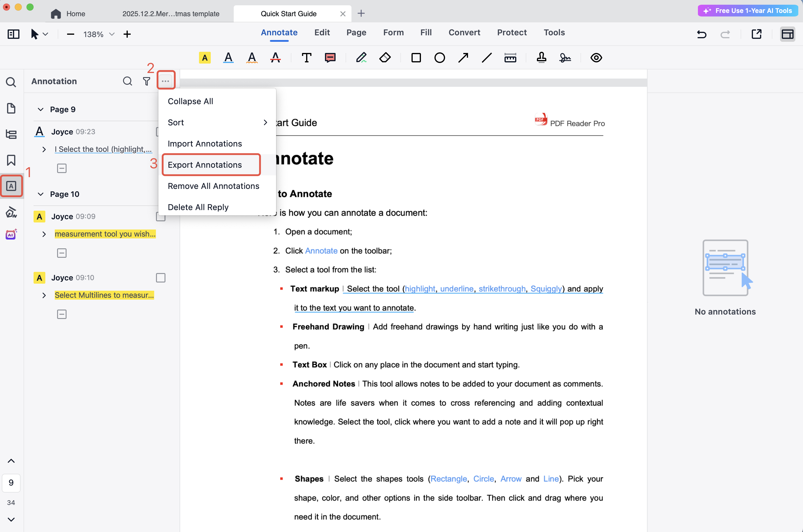Select the Strikethrough text markup tool
This screenshot has height=532, width=803.
point(275,58)
